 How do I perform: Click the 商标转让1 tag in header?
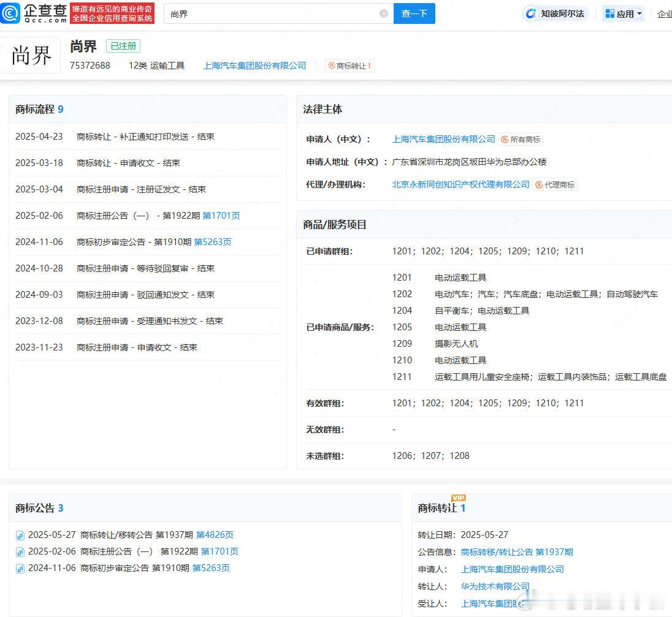click(349, 66)
